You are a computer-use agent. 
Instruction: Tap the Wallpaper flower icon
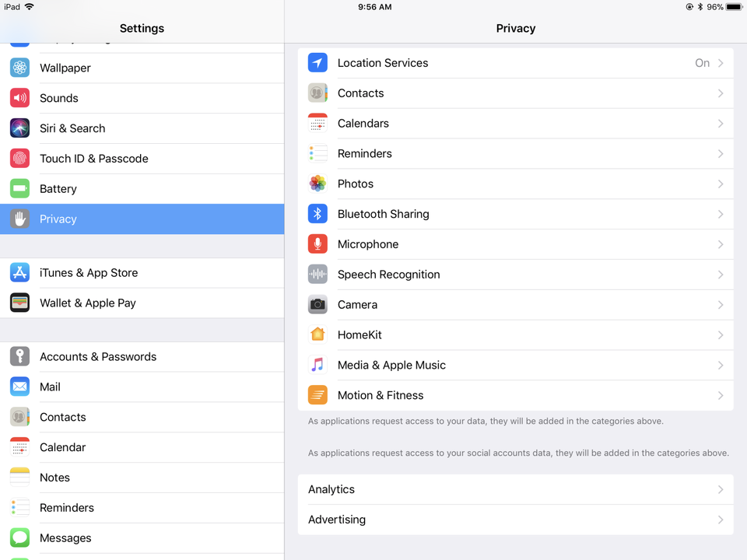point(19,68)
